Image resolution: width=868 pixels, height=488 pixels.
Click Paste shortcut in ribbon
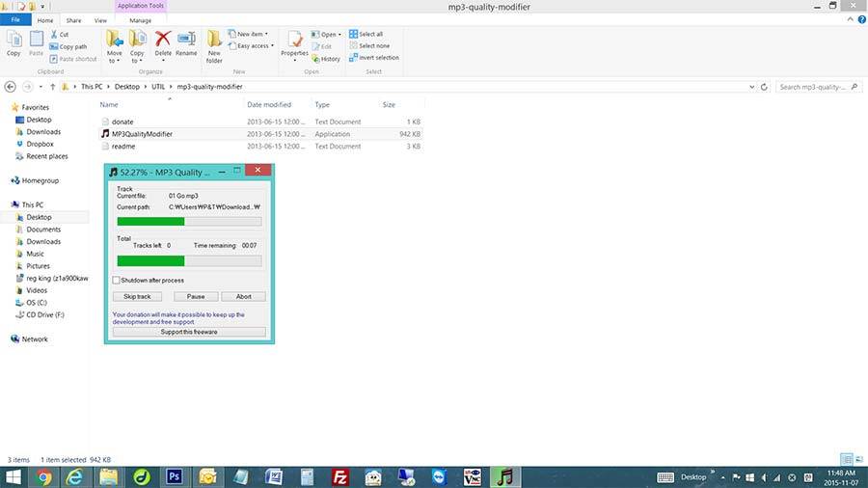click(x=73, y=59)
